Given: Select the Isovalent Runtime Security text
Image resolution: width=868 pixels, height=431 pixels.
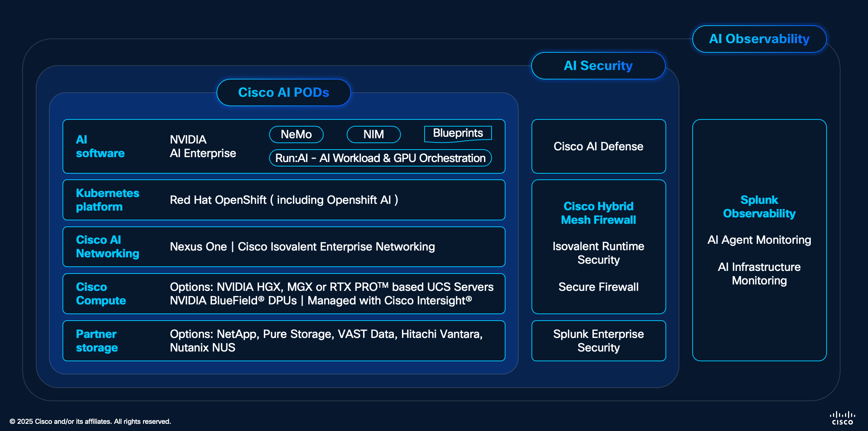Looking at the screenshot, I should pos(598,253).
